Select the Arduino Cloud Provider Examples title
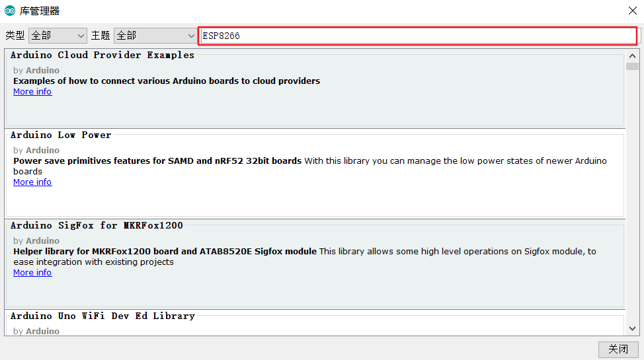The width and height of the screenshot is (644, 360). click(102, 55)
